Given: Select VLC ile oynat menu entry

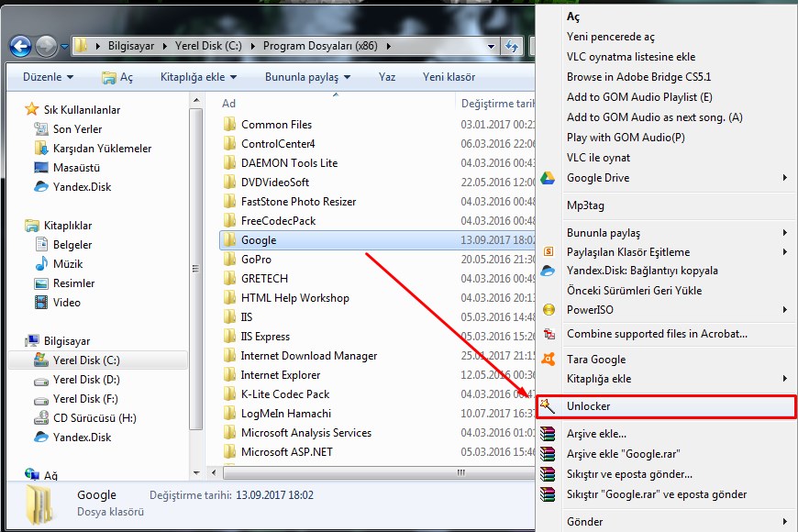Looking at the screenshot, I should pyautogui.click(x=598, y=158).
